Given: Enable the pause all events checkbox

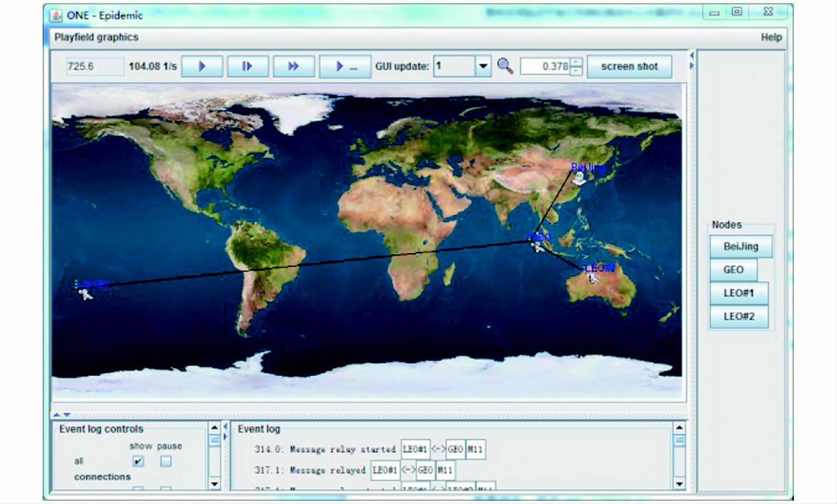Looking at the screenshot, I should [166, 461].
